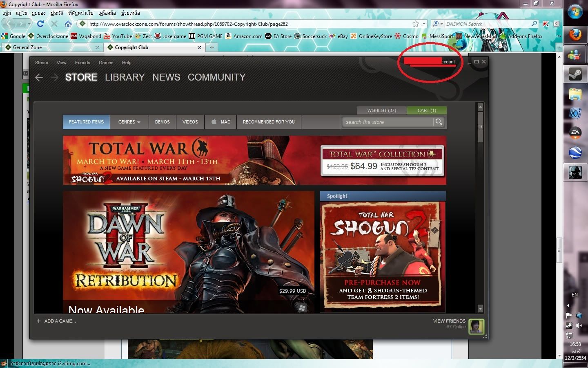Viewport: 588px width, 368px height.
Task: Open the Recommended For You tab
Action: (x=269, y=122)
